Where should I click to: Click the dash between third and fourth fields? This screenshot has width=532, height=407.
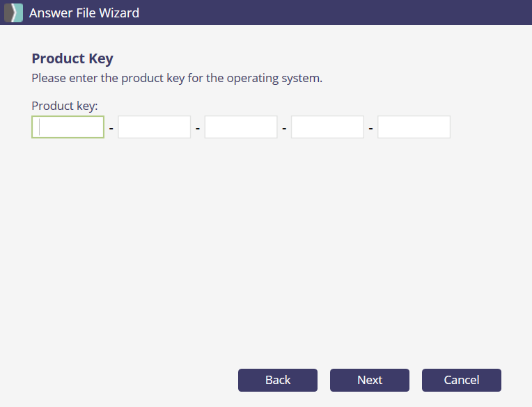point(284,128)
